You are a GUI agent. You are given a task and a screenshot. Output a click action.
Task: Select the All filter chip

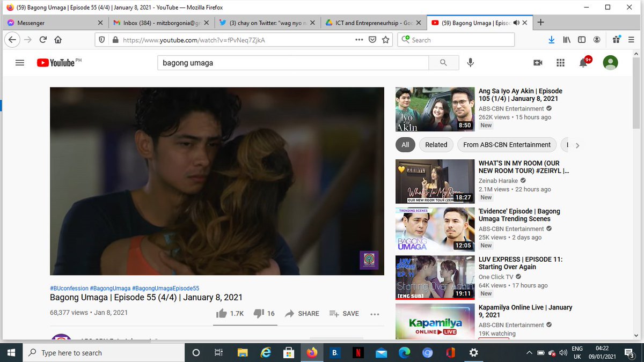[405, 145]
